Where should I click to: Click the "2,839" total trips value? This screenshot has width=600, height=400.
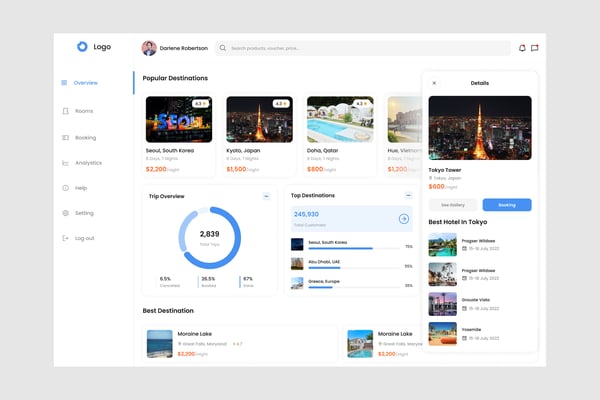[x=209, y=234]
